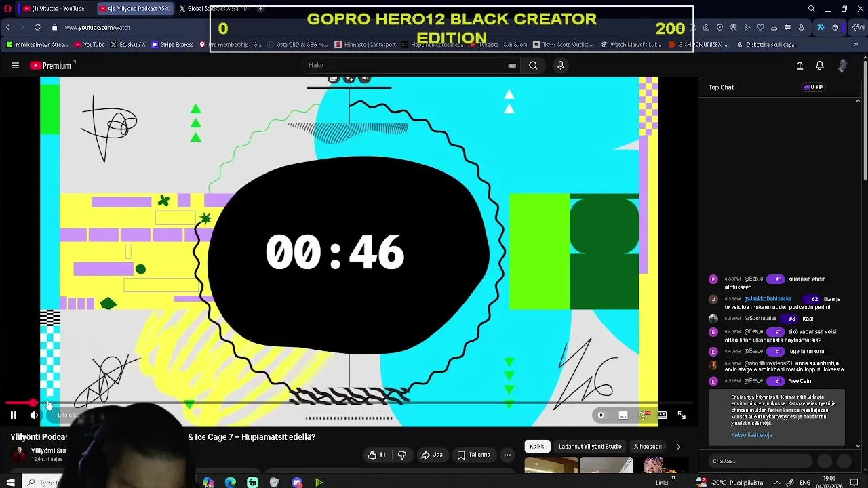This screenshot has height=488, width=868.
Task: Open the Diskoteka skull cap bookmark
Action: coord(768,45)
